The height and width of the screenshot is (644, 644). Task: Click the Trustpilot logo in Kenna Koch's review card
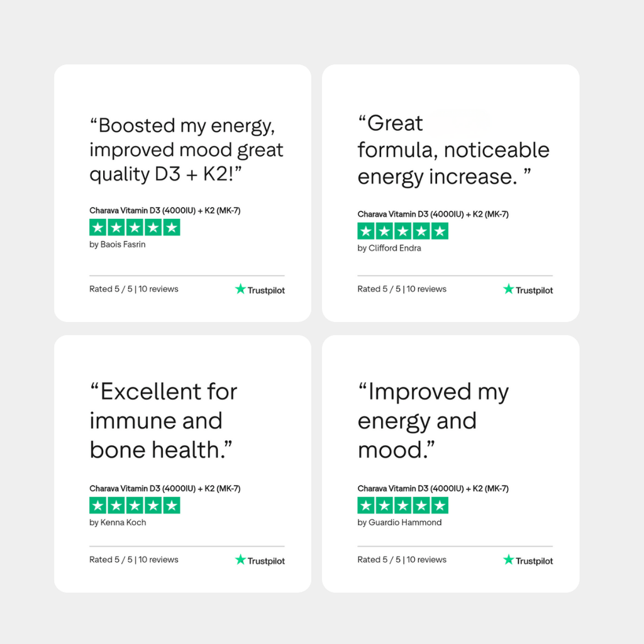[260, 560]
